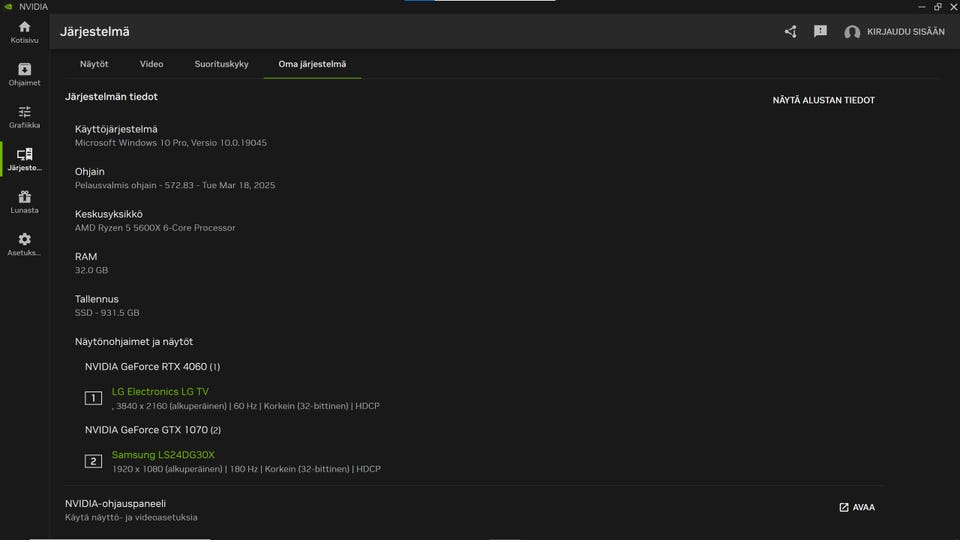Screen dimensions: 960x540
Task: Click display number 1 box icon
Action: [x=93, y=399]
